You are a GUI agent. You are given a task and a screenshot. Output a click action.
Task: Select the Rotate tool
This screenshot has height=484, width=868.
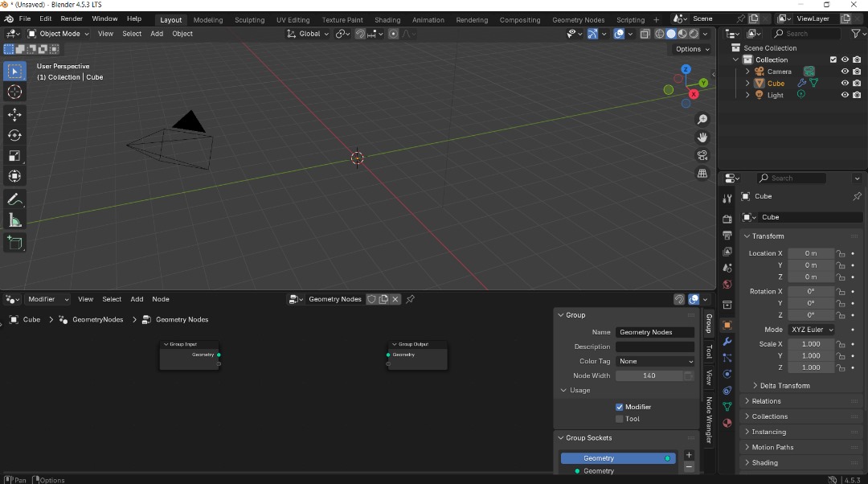click(x=14, y=135)
